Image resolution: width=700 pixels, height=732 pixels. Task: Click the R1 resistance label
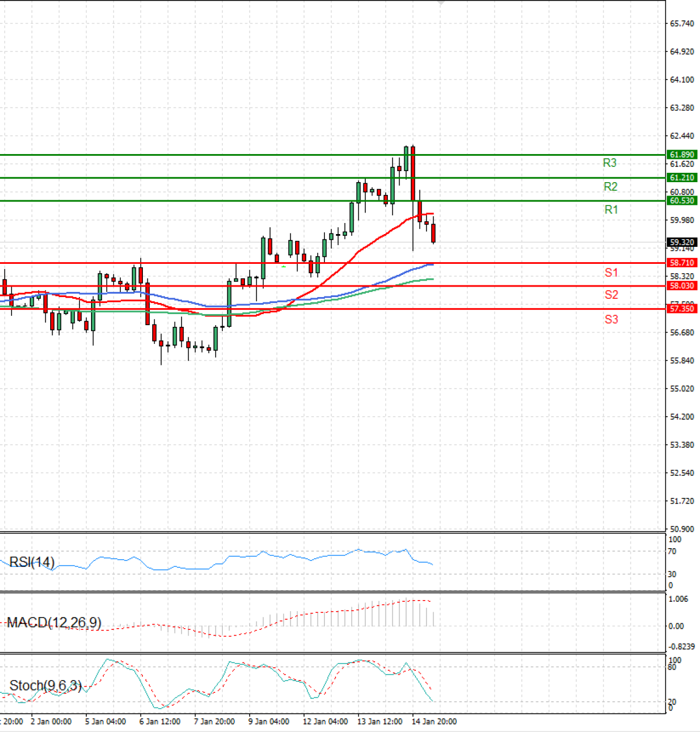[x=611, y=210]
